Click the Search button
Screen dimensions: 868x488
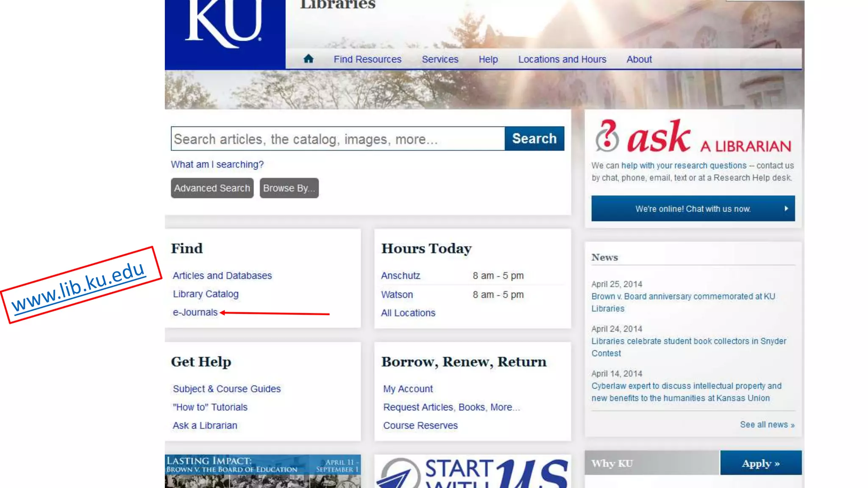pos(534,139)
